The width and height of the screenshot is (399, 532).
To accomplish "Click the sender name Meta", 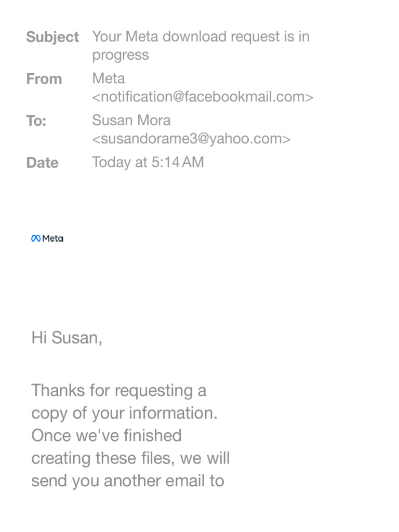I will [109, 79].
